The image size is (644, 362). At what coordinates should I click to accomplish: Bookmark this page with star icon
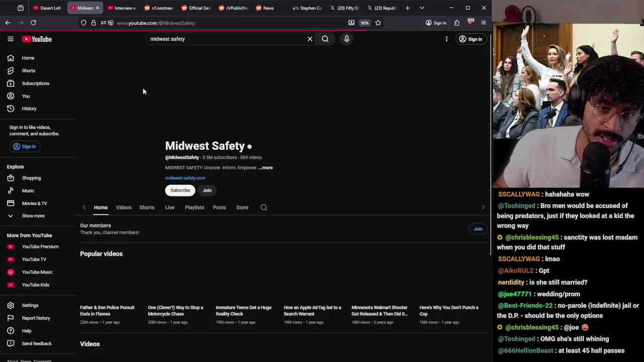[x=378, y=23]
